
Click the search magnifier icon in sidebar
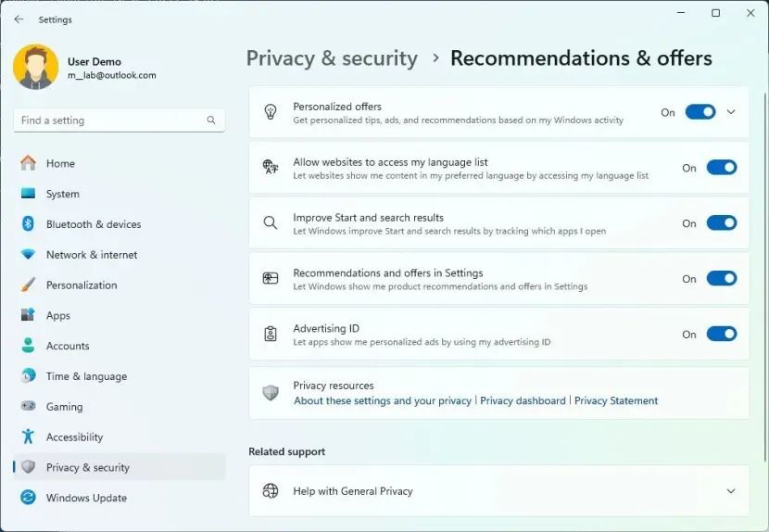point(211,120)
